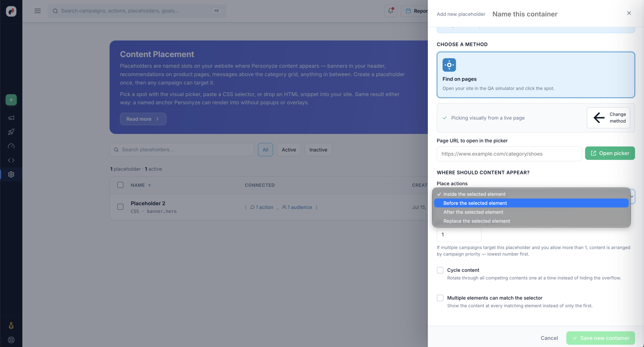
Task: Click the Change method button
Action: click(608, 118)
